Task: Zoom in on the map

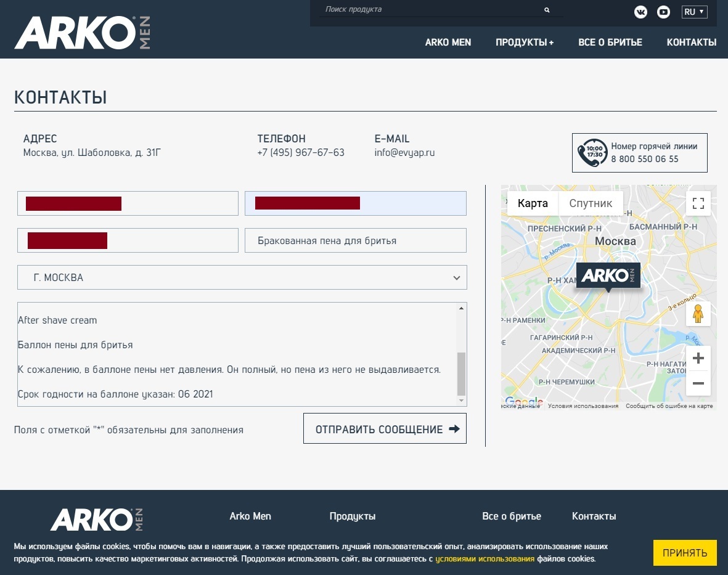Action: click(x=698, y=358)
